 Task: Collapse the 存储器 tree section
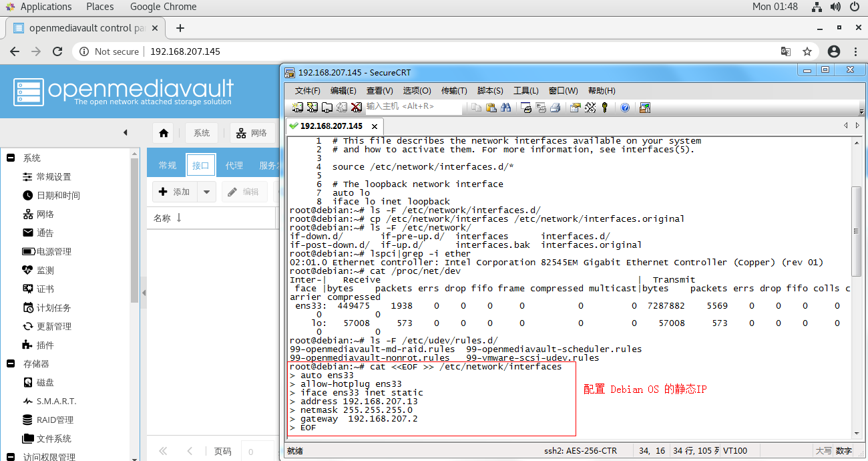(x=11, y=363)
